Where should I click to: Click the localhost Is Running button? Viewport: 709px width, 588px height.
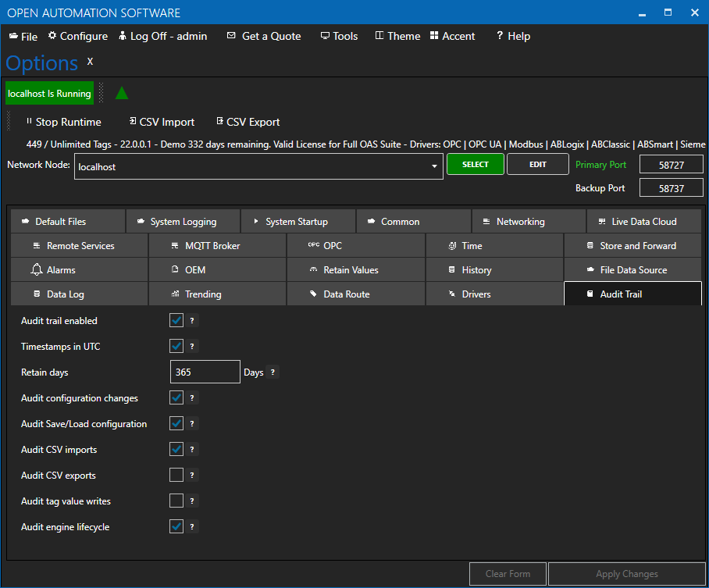[x=49, y=93]
